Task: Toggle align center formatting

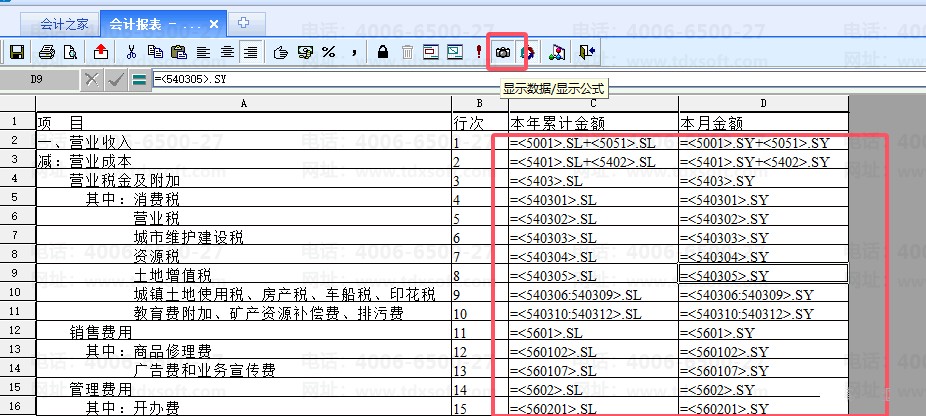Action: (x=227, y=50)
